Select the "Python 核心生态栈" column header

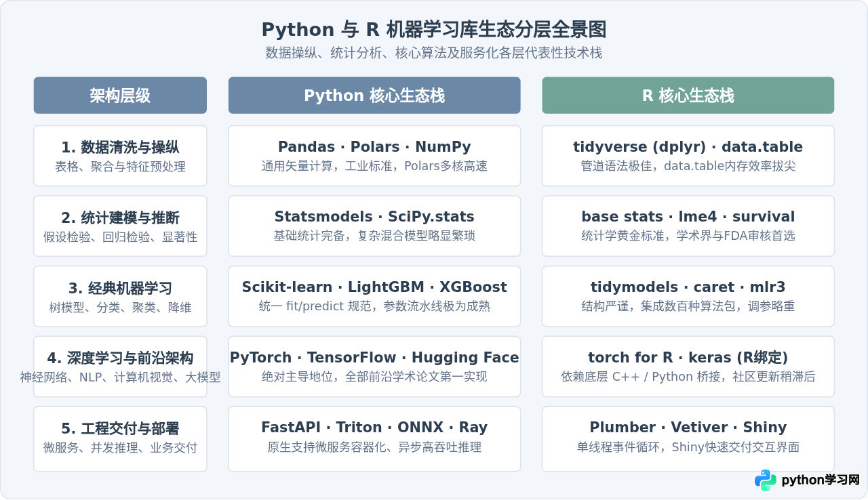tap(374, 96)
